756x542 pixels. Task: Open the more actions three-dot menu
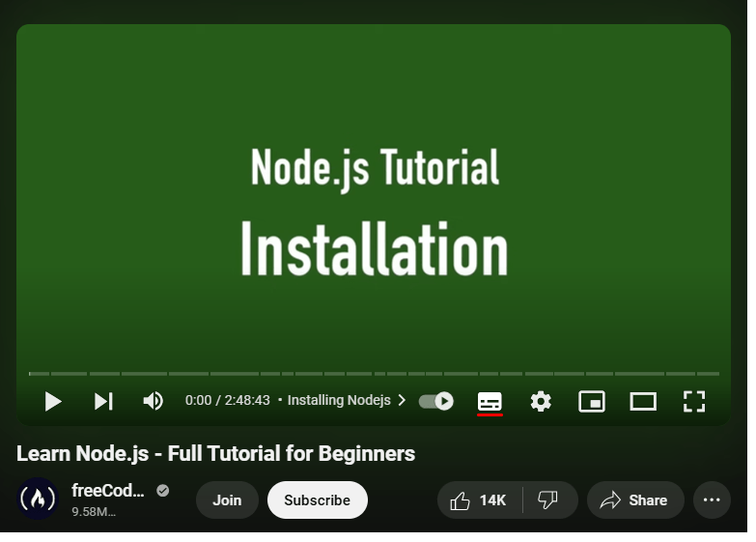pos(712,500)
